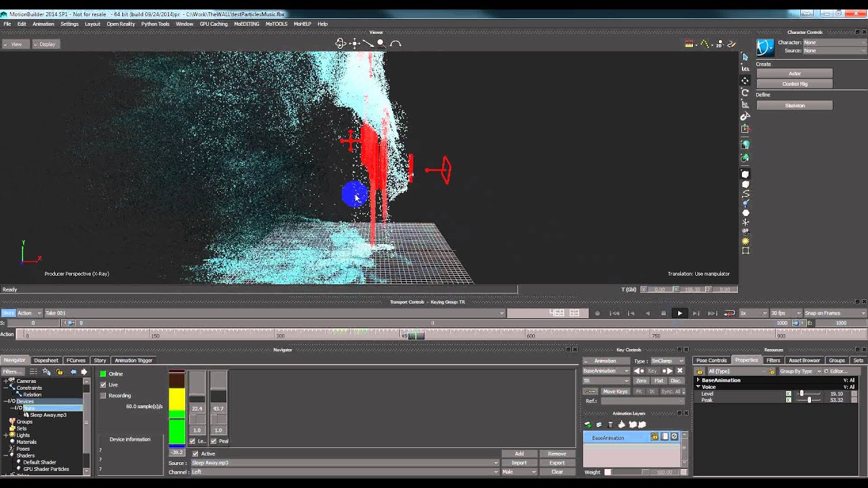
Task: Toggle the Online device indicator
Action: [x=103, y=373]
